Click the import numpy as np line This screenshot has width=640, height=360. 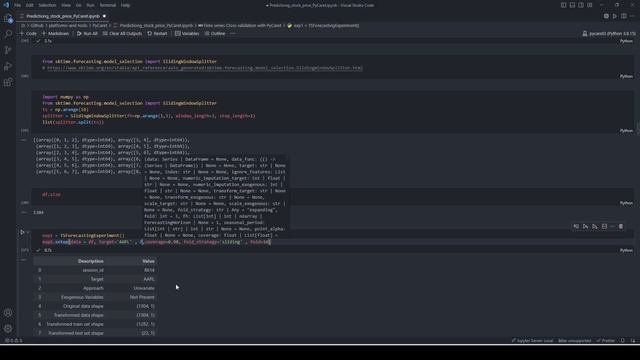tap(66, 97)
